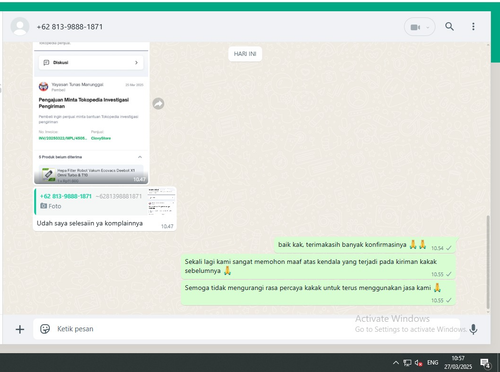Collapse the 5 Produk belum diterima section

pos(140,157)
